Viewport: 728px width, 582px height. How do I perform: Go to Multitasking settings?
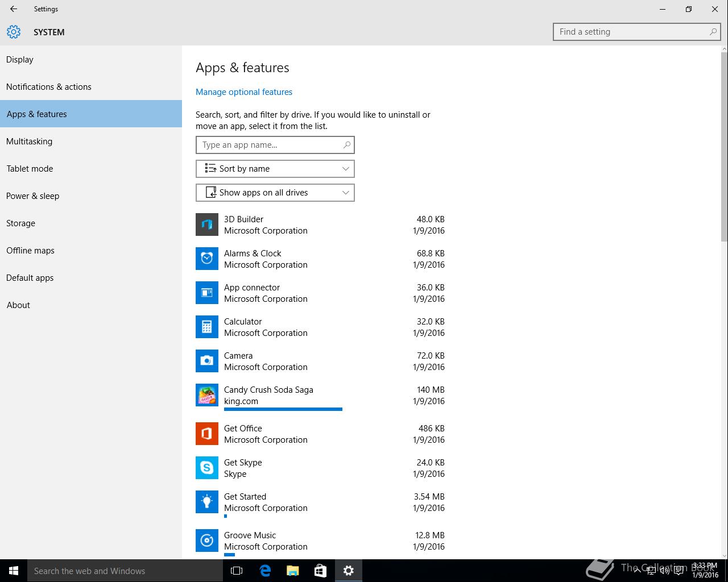point(91,142)
